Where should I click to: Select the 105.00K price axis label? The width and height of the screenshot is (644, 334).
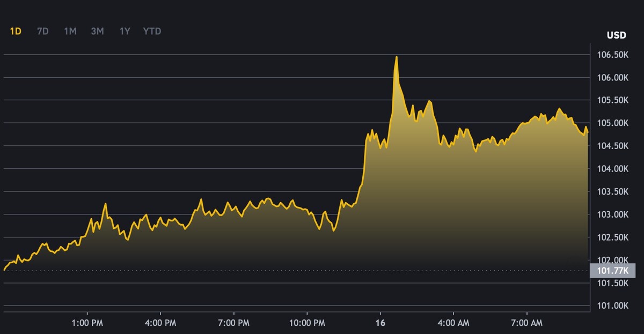(x=612, y=123)
